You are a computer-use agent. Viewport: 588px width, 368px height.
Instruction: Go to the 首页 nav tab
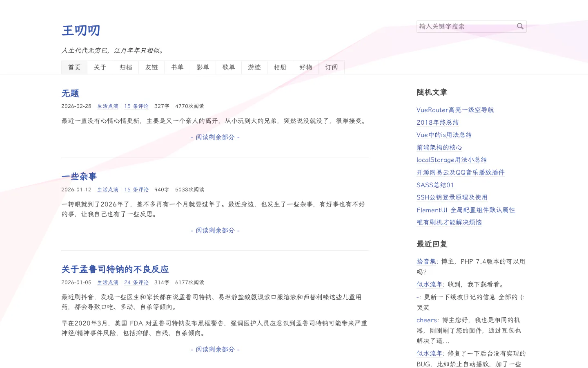pos(74,67)
